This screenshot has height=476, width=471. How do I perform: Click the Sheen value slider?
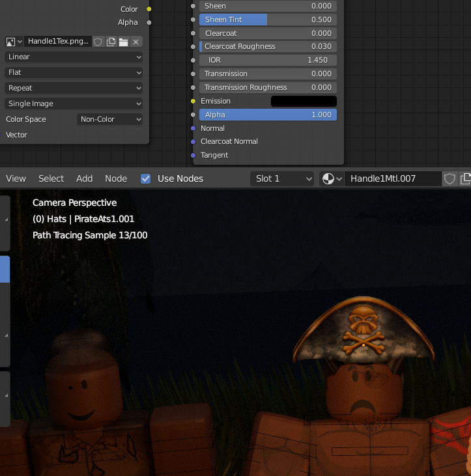(x=268, y=6)
